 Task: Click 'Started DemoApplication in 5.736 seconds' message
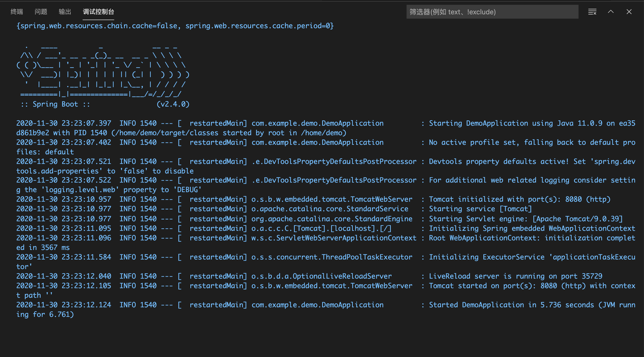[511, 305]
